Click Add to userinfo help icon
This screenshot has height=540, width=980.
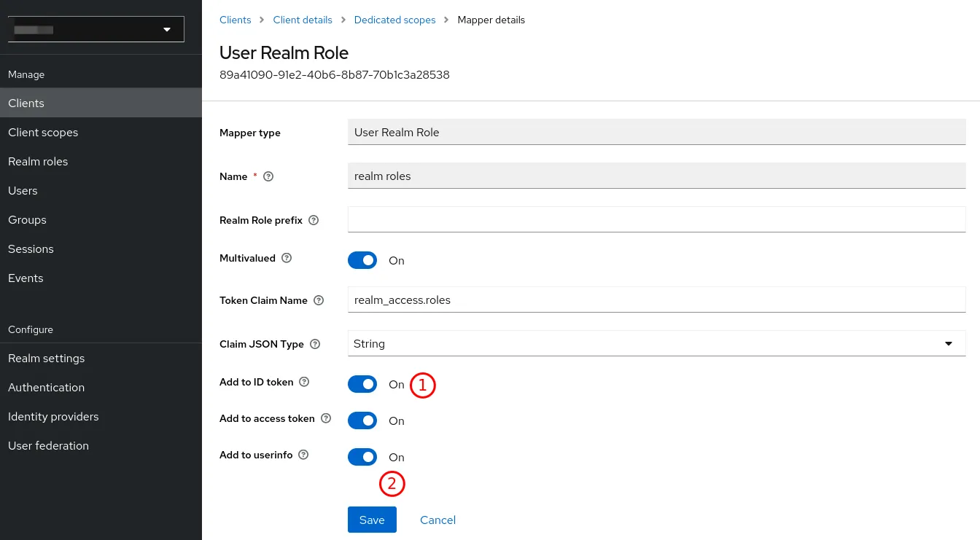click(304, 455)
